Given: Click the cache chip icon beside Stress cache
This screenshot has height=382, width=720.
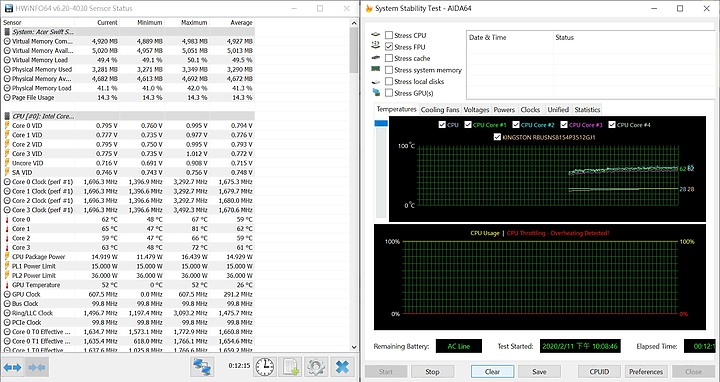Looking at the screenshot, I should 376,58.
